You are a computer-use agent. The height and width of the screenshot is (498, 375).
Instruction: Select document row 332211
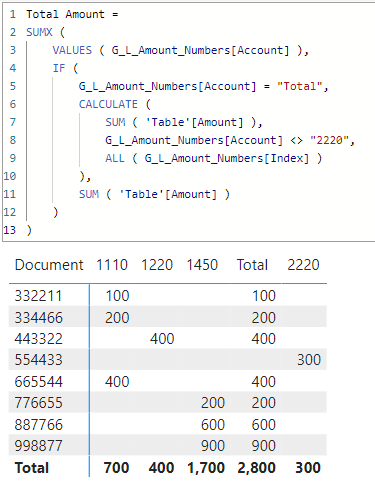(38, 296)
